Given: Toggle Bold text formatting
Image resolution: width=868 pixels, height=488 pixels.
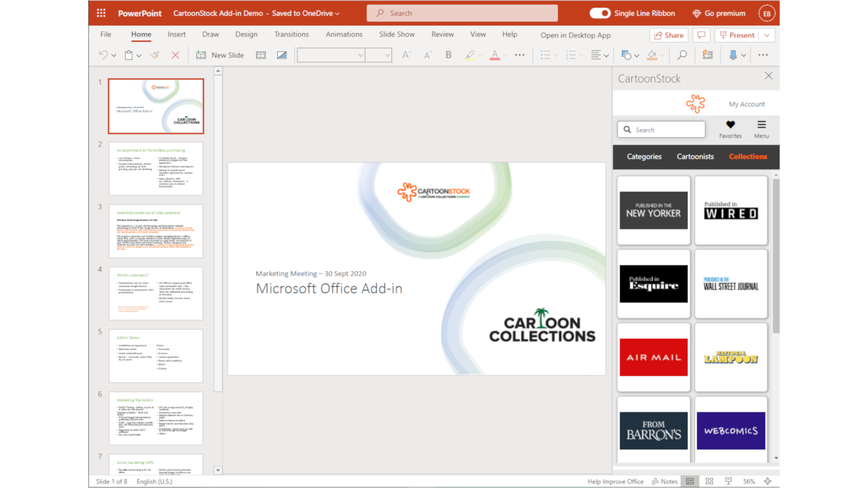Looking at the screenshot, I should click(449, 55).
